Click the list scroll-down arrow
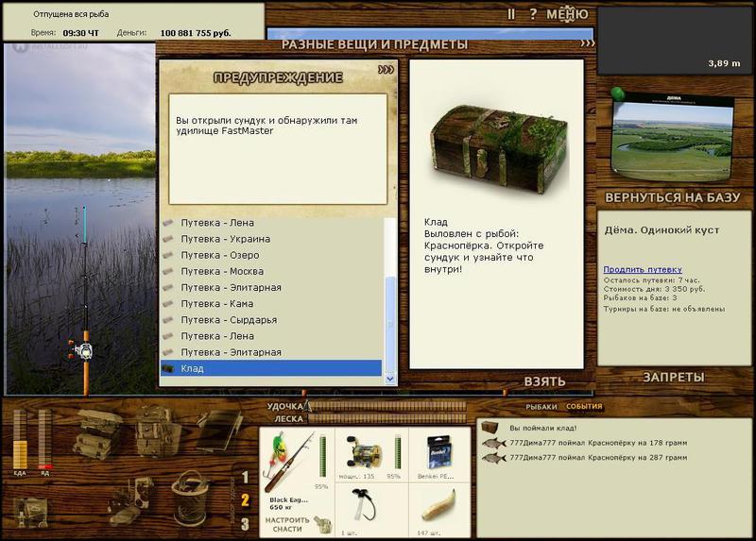 pos(390,380)
